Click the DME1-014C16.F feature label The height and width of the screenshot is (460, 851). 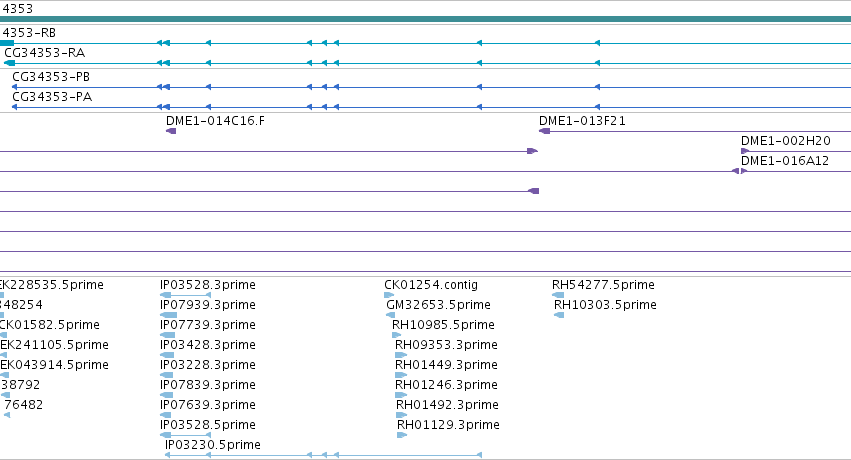215,121
